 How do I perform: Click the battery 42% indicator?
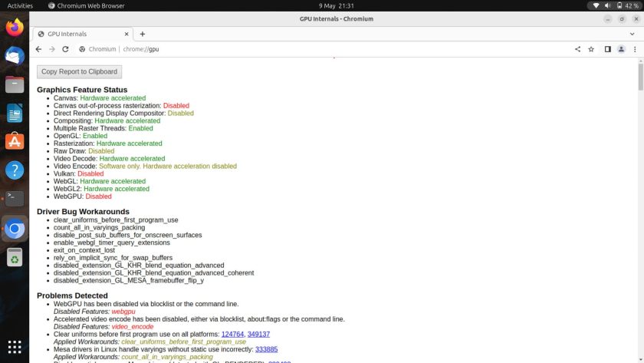point(628,5)
